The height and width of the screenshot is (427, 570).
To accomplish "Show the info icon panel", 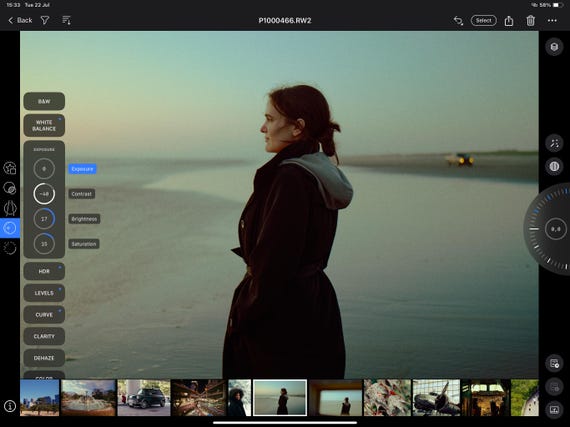I will 10,406.
